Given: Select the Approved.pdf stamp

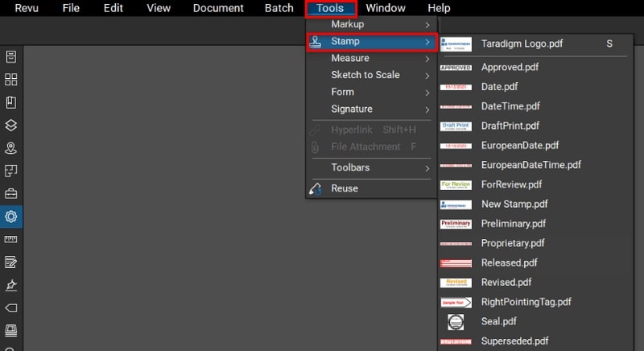Looking at the screenshot, I should 510,68.
